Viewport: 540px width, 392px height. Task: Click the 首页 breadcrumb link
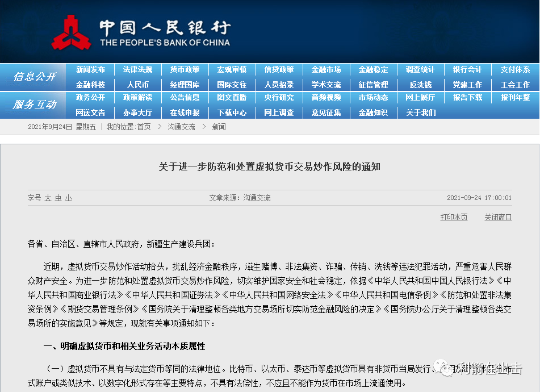[144, 127]
